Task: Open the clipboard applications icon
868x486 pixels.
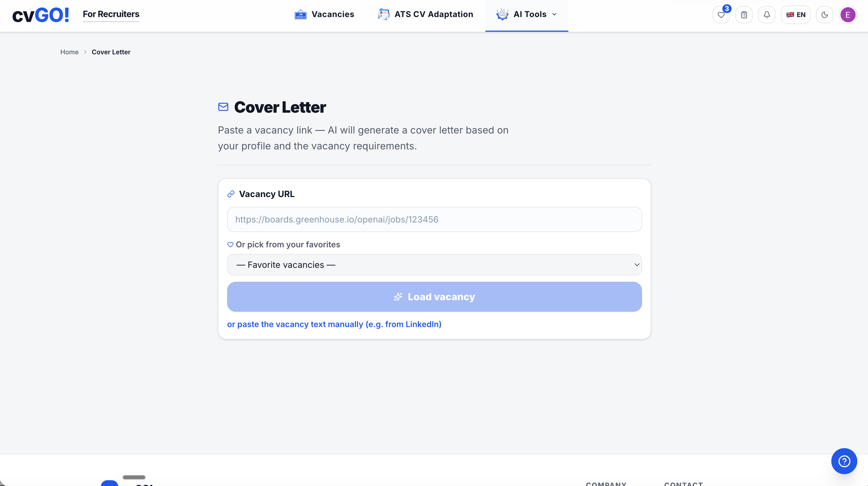Action: pyautogui.click(x=744, y=15)
